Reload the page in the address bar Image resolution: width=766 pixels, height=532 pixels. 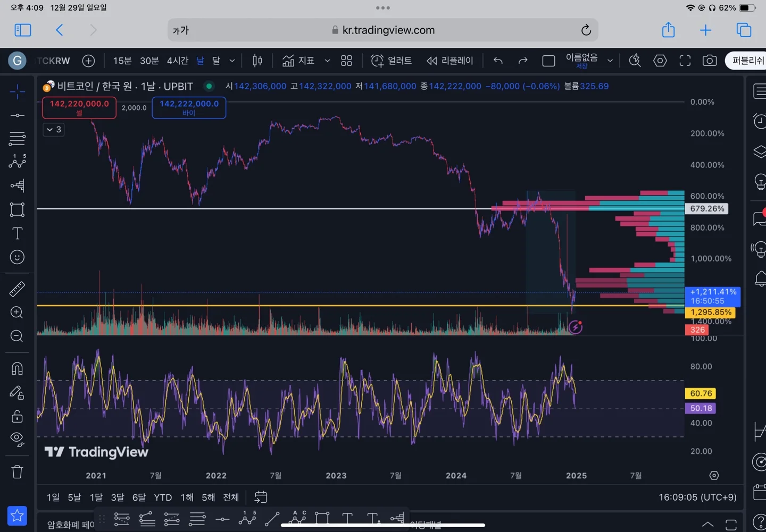(586, 30)
